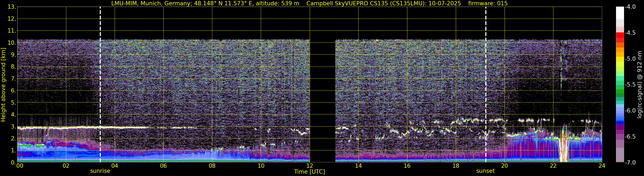Viewport: 644px width, 176px height.
Task: Click the "11." tick label on the height axis
Action: [x=12, y=31]
